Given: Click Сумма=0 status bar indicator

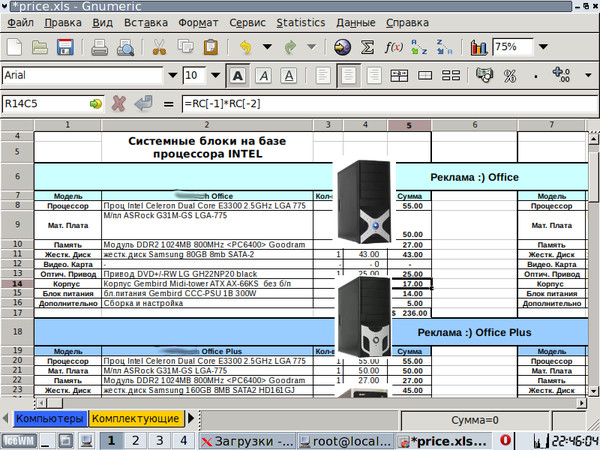Looking at the screenshot, I should (x=474, y=421).
